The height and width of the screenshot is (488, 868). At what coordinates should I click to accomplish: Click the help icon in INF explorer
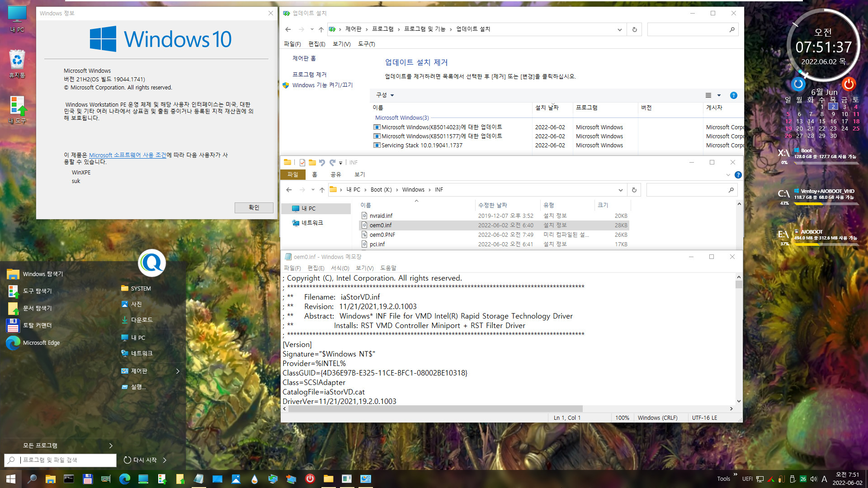738,175
